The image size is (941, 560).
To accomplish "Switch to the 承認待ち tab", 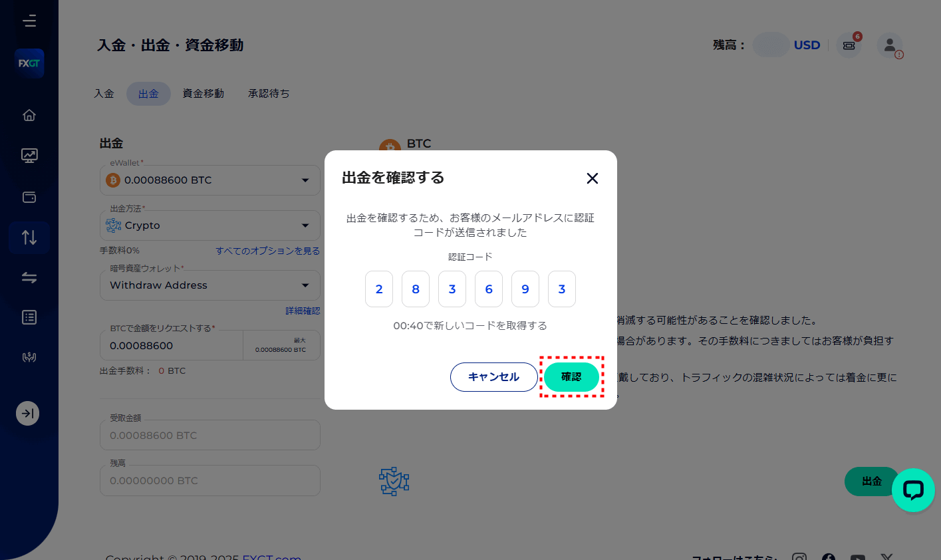I will [269, 94].
